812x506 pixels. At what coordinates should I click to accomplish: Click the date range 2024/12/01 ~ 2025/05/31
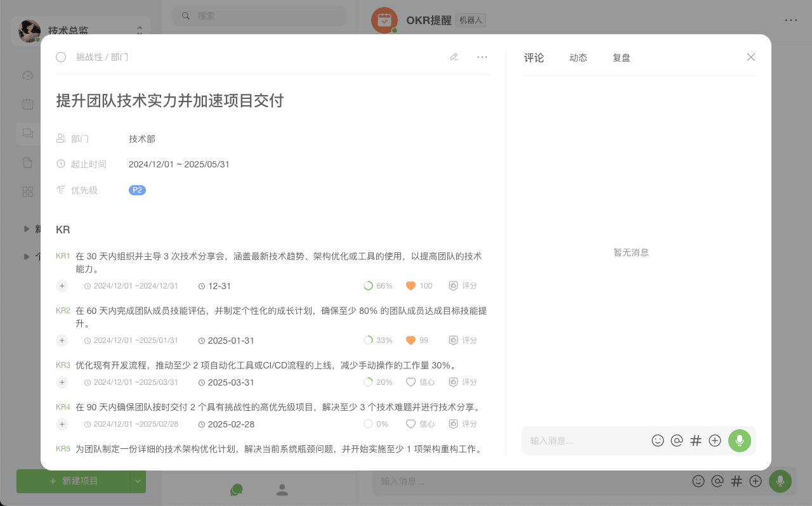coord(179,164)
